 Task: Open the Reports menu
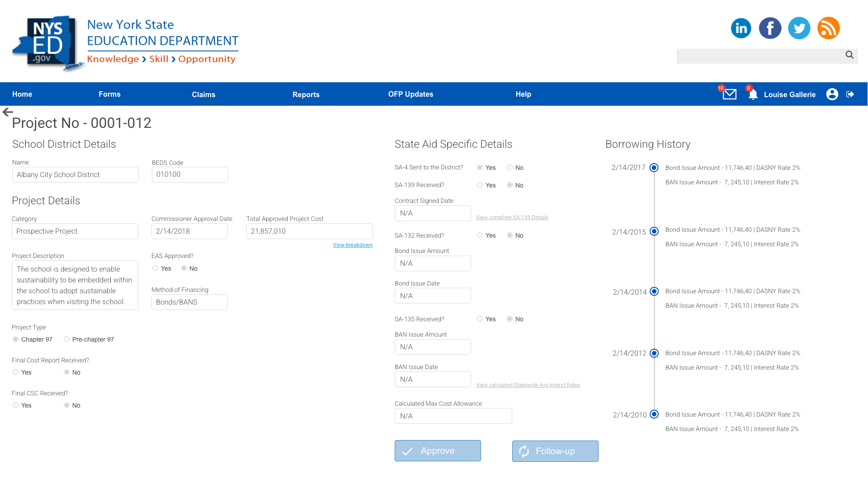pos(306,94)
